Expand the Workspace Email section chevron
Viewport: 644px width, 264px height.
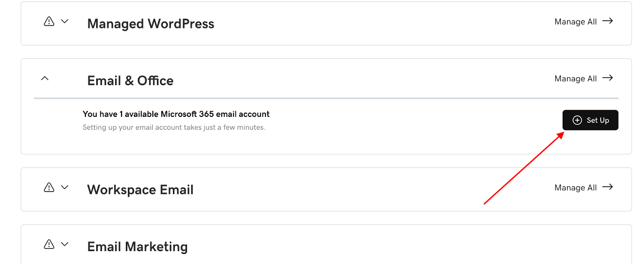coord(64,187)
